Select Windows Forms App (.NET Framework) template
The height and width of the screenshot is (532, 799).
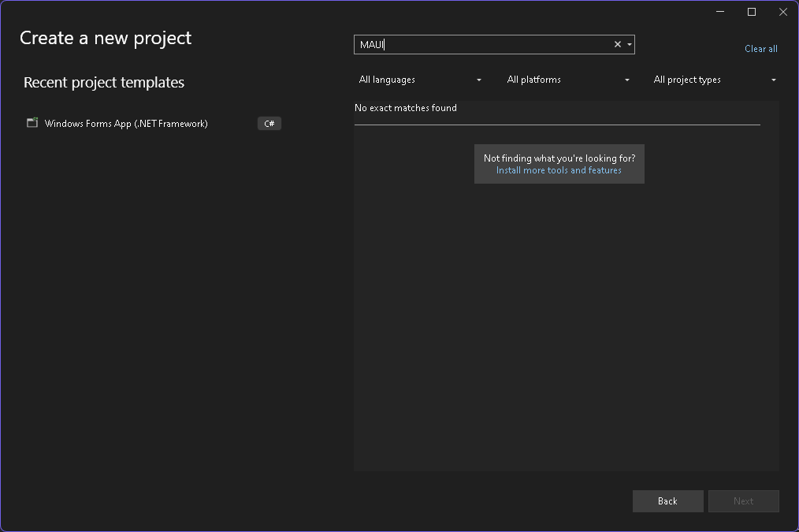pos(153,123)
